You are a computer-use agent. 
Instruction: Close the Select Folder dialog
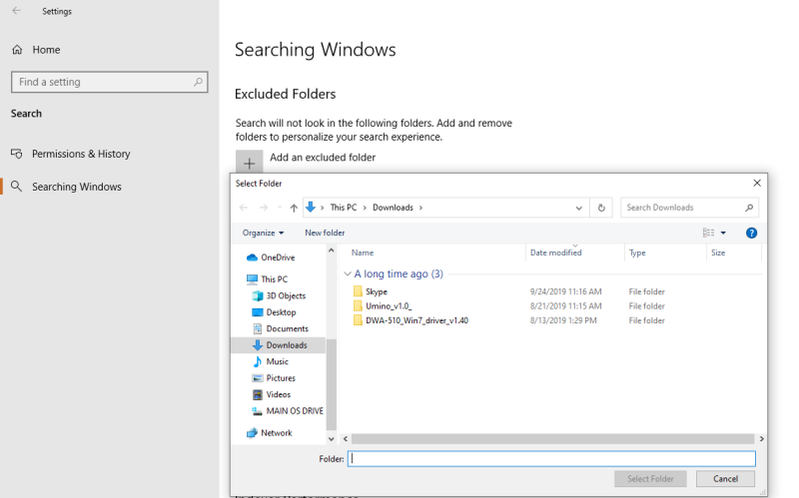[757, 183]
